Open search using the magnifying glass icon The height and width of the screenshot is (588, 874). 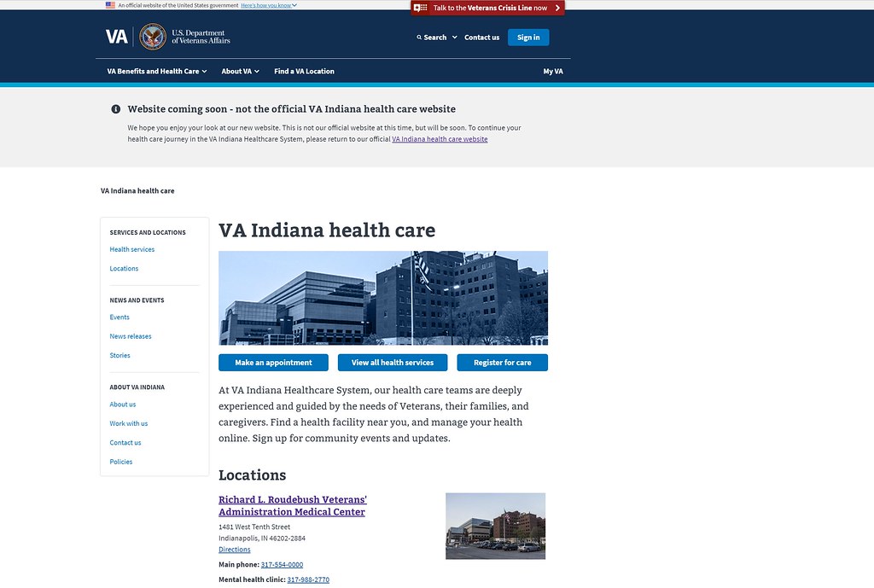(417, 37)
